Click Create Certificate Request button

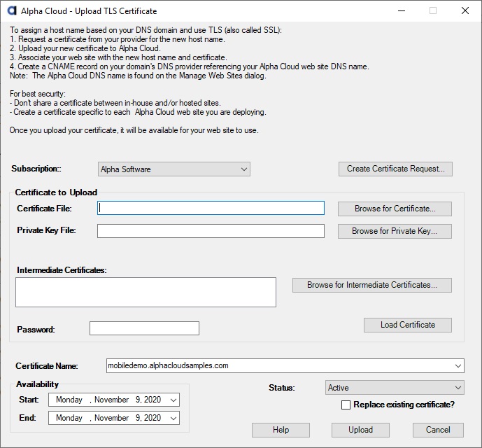[x=395, y=169]
